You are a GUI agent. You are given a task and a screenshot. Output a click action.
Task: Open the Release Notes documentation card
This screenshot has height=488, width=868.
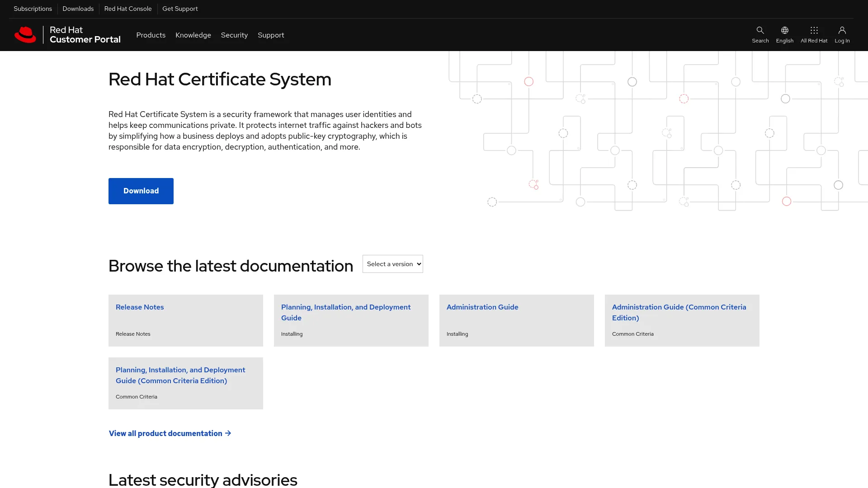coord(140,307)
